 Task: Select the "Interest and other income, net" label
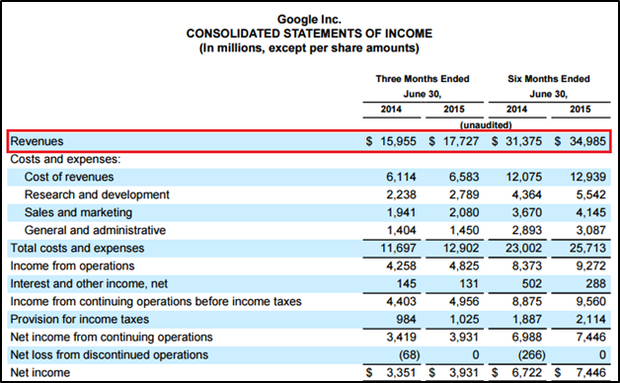point(89,283)
